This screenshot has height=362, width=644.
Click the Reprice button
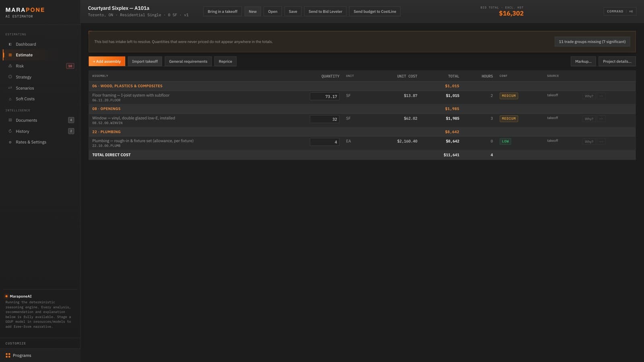click(x=225, y=61)
